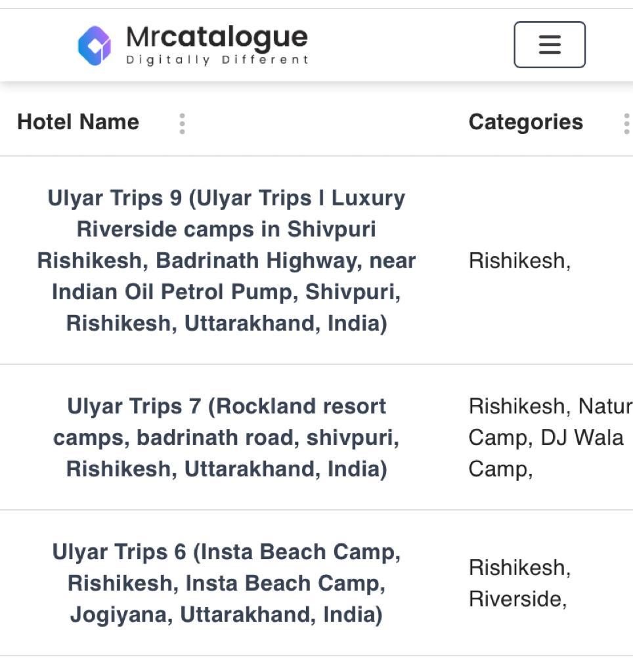Open the Ulyar Trips 7 Rockland resort listing
Viewport: 633px width, 672px height.
tap(228, 437)
